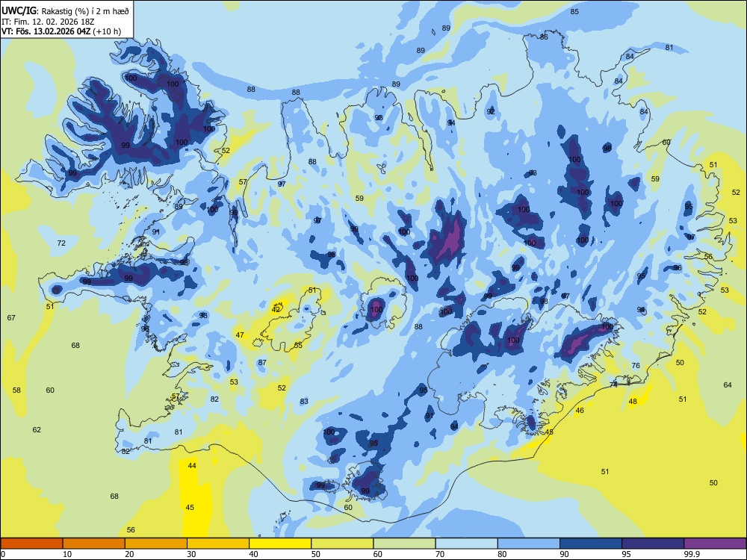Click the 0–10 dark orange legend swatch
This screenshot has height=560, width=747.
tap(31, 544)
